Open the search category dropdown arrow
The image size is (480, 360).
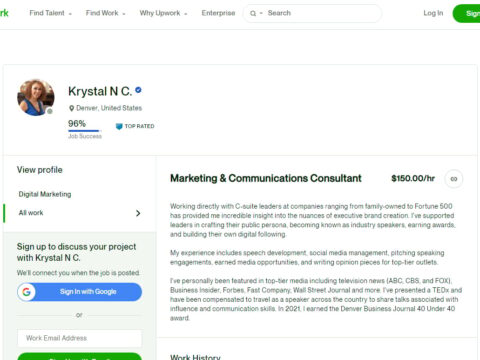261,13
